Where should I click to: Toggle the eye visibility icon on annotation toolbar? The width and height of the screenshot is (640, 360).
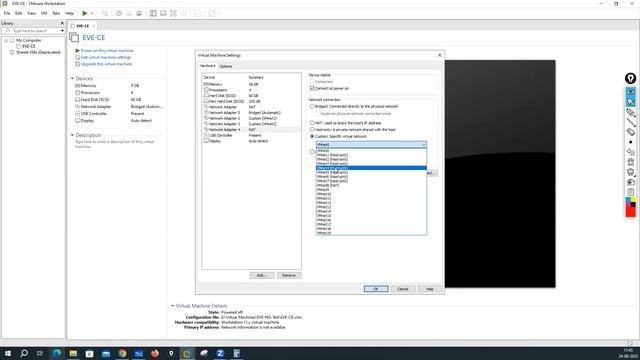pyautogui.click(x=631, y=92)
